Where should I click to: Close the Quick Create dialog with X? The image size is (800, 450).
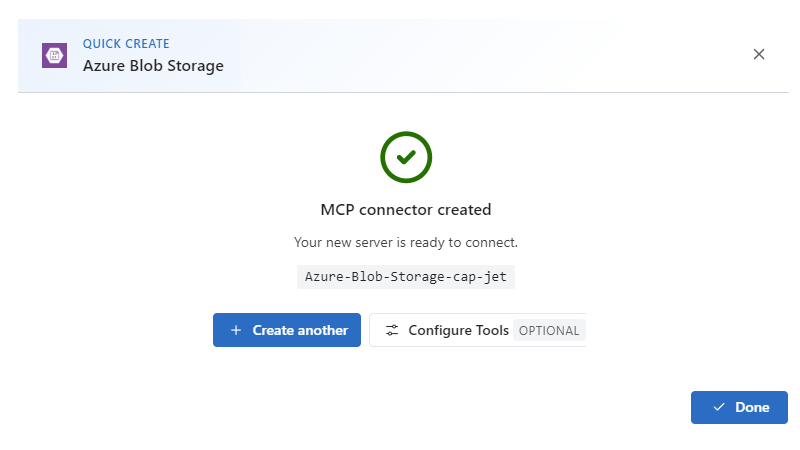pyautogui.click(x=759, y=54)
